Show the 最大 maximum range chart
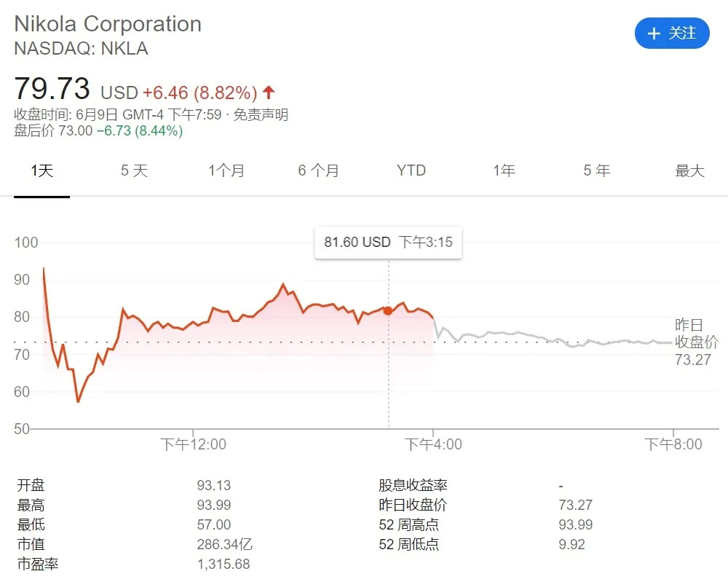Viewport: 728px width, 582px height. pos(689,171)
